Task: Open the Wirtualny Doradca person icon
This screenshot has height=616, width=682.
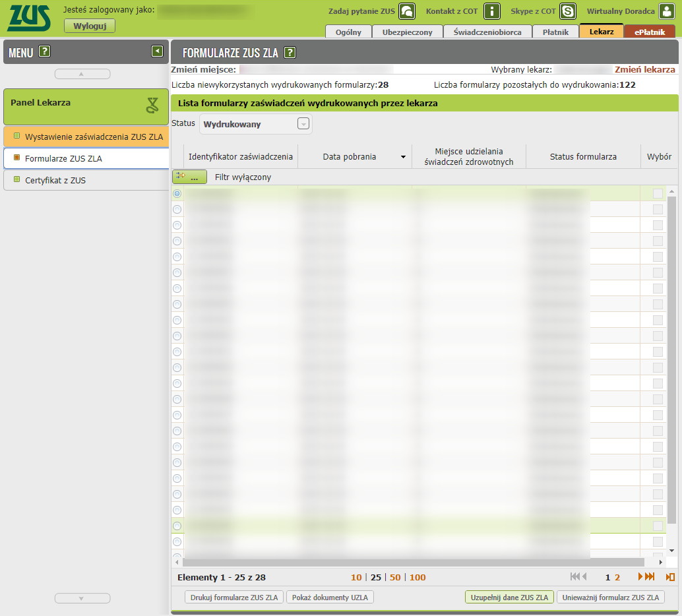Action: pyautogui.click(x=667, y=11)
